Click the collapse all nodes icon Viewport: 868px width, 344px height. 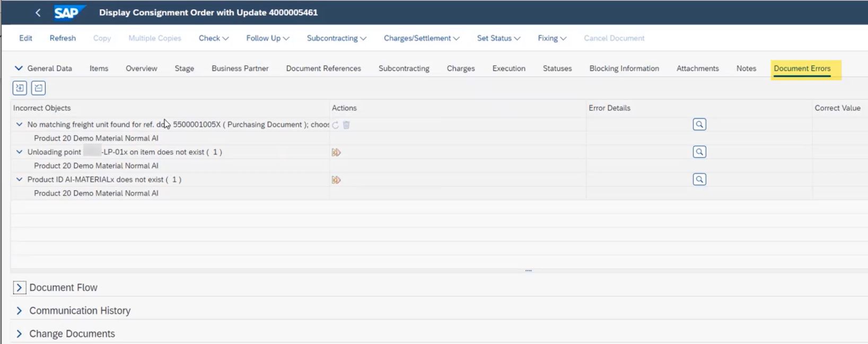click(x=38, y=88)
